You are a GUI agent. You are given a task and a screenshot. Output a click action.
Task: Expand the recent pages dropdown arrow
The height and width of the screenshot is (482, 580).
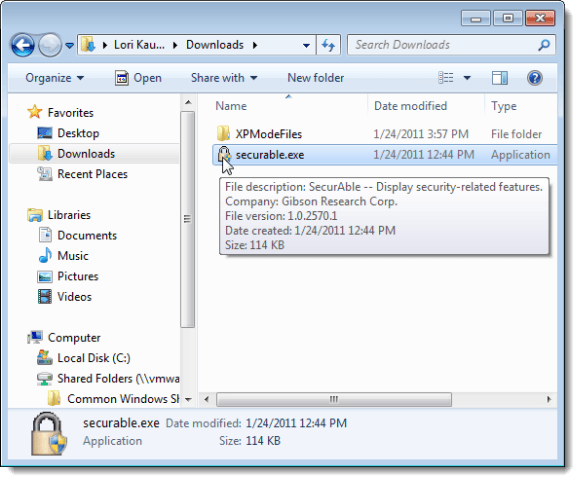(69, 45)
